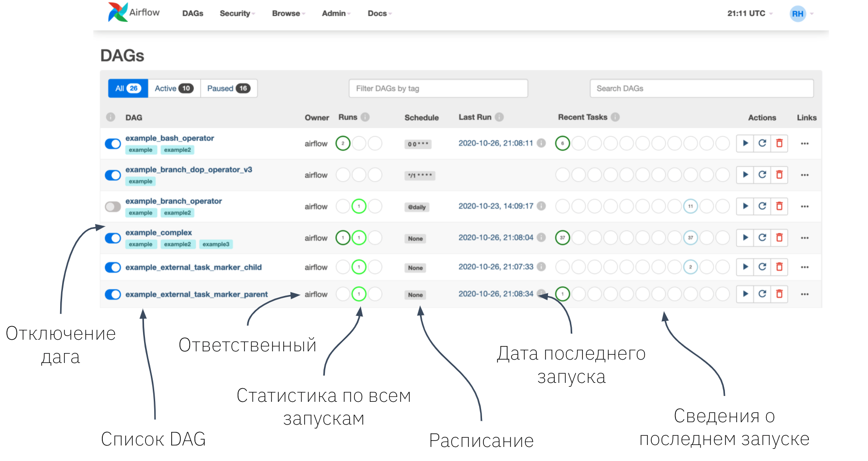Delete the example_branch_operator DAG

click(779, 206)
